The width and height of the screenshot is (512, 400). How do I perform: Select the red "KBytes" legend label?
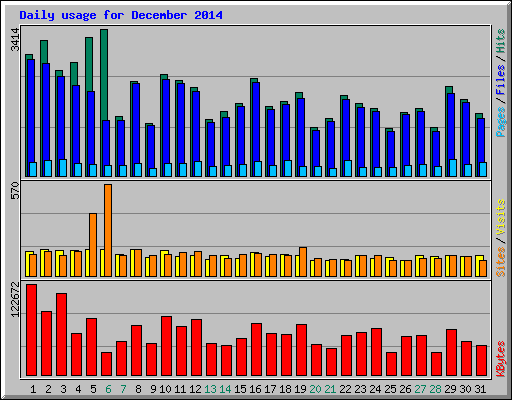tap(500, 359)
